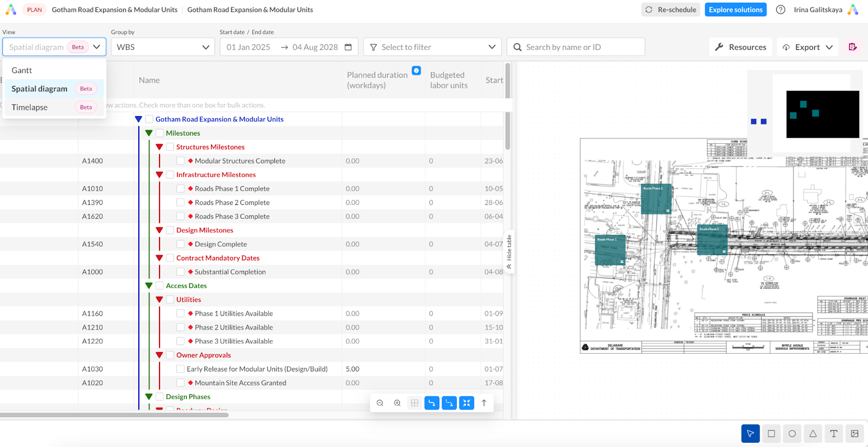Click the Irina Galitskaya avatar logo
Screen dimensions: 868x447
853,10
